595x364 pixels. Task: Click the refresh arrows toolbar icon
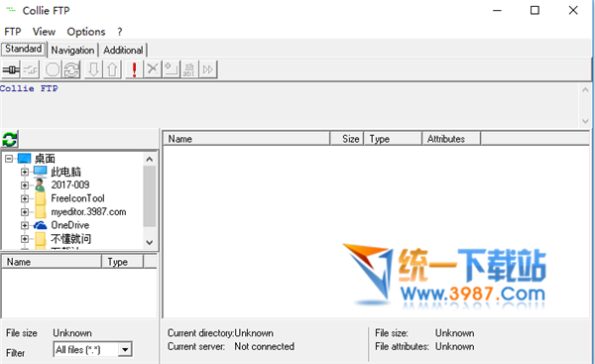coord(71,69)
